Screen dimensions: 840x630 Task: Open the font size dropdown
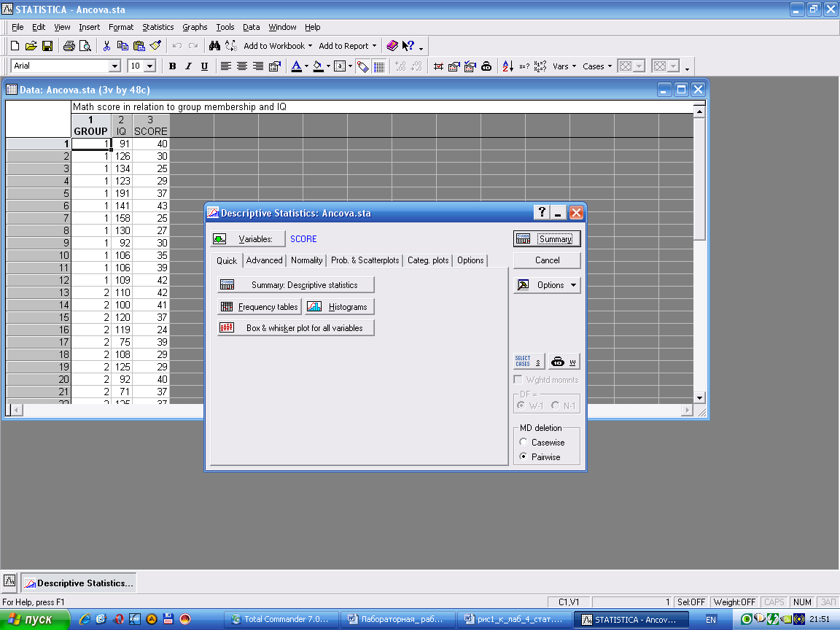(x=150, y=66)
